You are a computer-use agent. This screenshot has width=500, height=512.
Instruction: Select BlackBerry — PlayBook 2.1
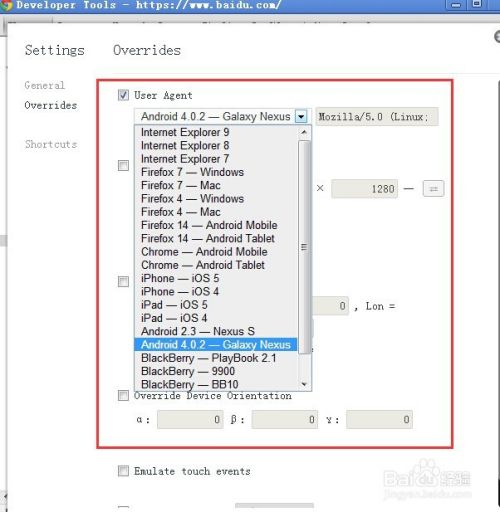click(x=216, y=358)
